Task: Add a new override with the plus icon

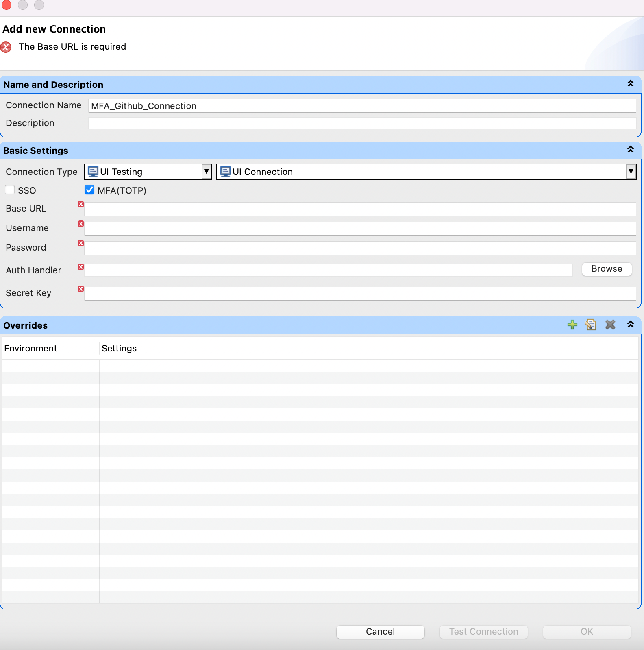Action: pyautogui.click(x=572, y=325)
